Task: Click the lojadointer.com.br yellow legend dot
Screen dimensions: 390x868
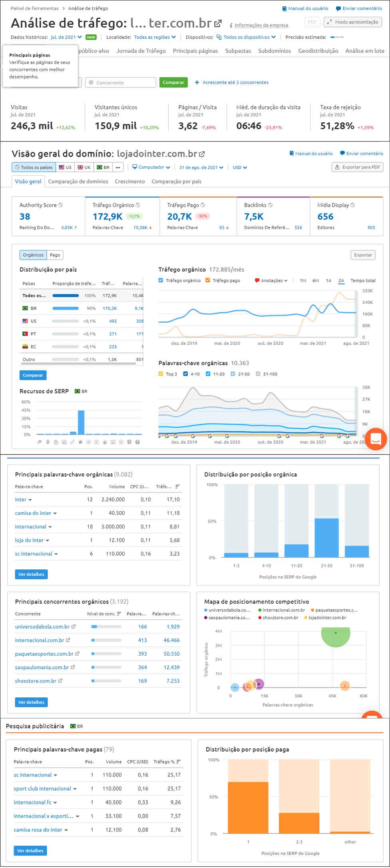Action: [x=306, y=618]
